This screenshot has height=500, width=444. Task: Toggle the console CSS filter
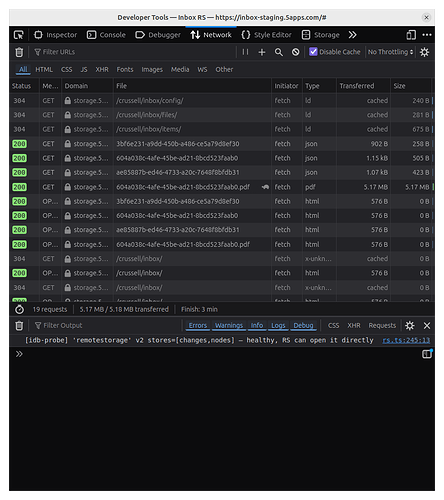point(333,325)
